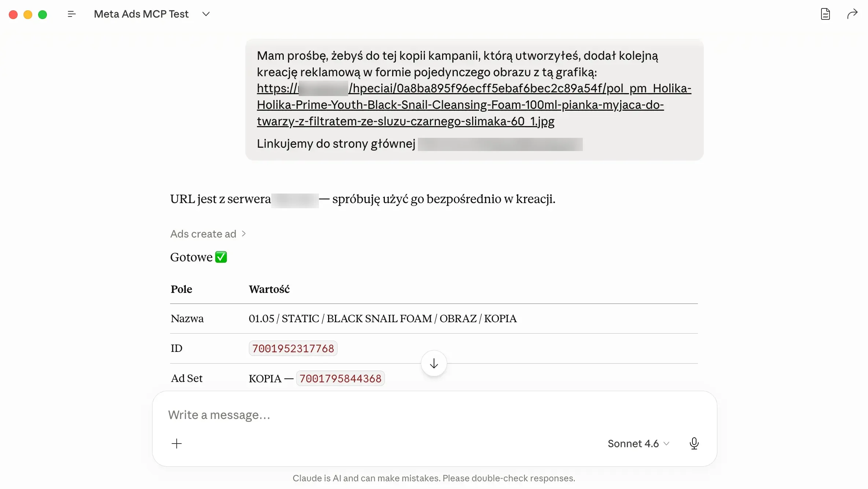868x489 pixels.
Task: Maximize the window with the green button
Action: (x=43, y=14)
